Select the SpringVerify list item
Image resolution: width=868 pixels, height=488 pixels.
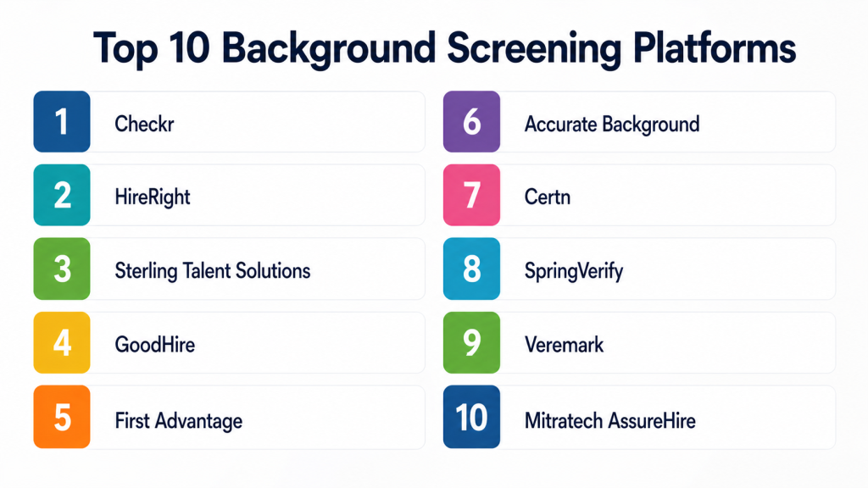[574, 272]
